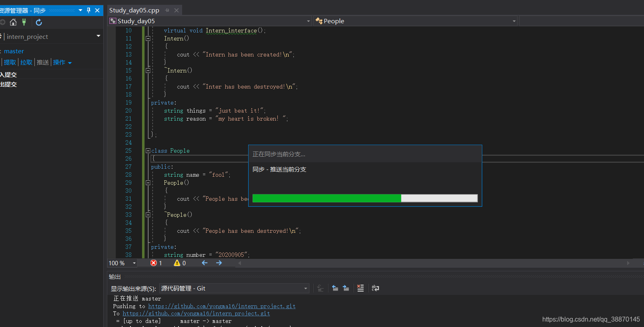Click the '[up to date] master -> master' output line
The width and height of the screenshot is (644, 327).
point(174,321)
